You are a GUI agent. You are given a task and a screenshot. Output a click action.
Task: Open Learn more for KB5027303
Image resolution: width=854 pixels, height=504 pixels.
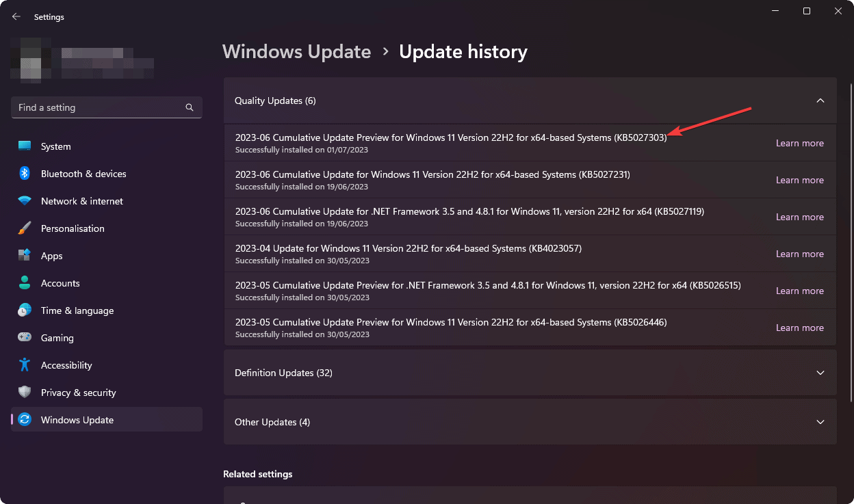click(x=799, y=142)
